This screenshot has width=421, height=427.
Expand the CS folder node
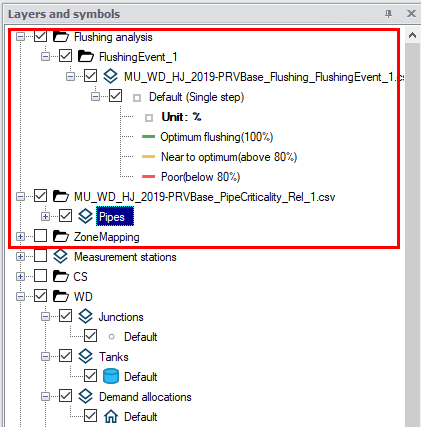point(20,276)
